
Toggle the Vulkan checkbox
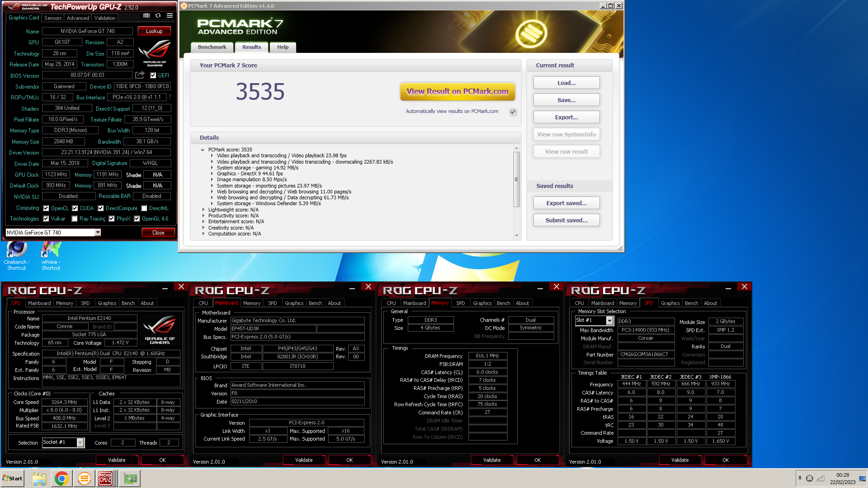pyautogui.click(x=46, y=219)
